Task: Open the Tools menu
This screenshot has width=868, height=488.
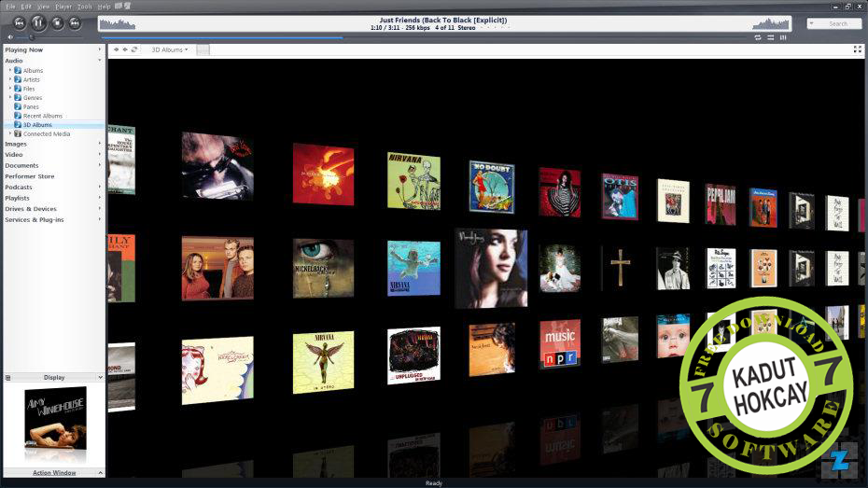Action: 85,7
